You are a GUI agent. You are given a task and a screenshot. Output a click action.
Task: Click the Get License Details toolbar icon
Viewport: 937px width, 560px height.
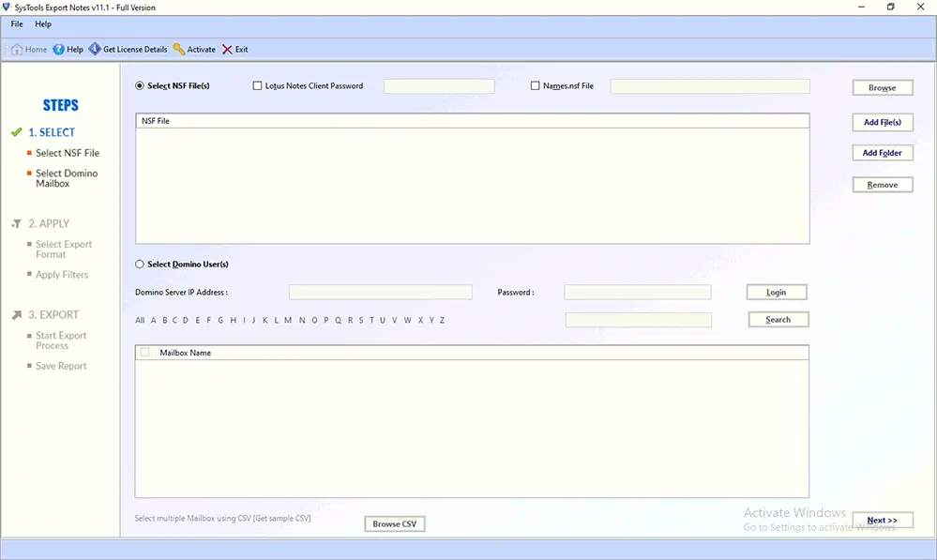pos(95,49)
